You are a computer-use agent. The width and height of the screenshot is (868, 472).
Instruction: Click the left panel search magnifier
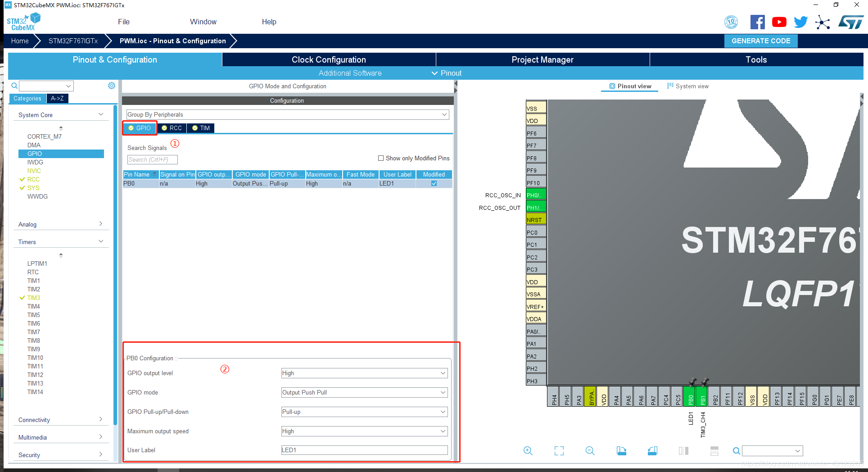click(x=14, y=86)
